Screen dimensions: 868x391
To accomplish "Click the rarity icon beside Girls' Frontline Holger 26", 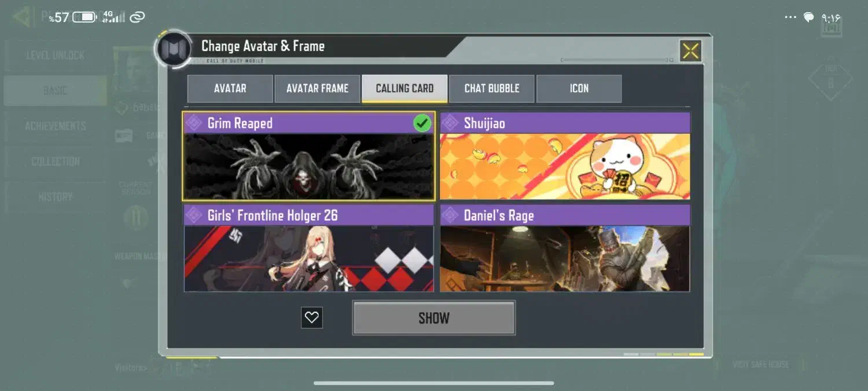I will (194, 215).
